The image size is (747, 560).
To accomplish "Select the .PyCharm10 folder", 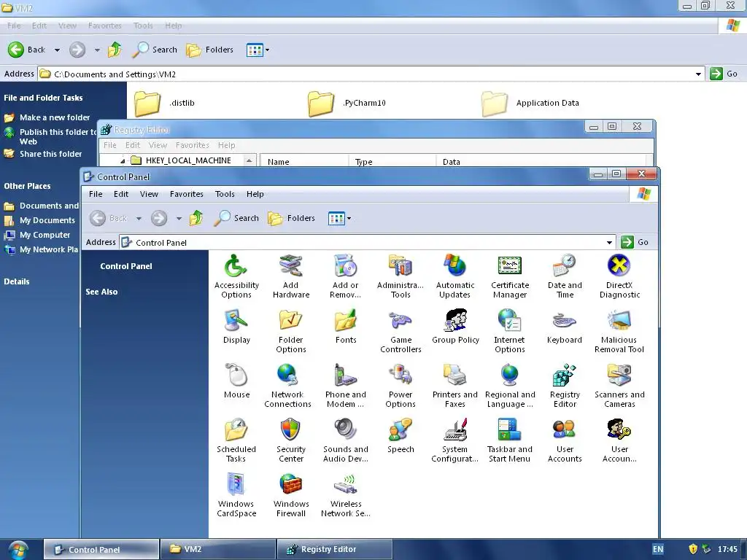I will [347, 103].
